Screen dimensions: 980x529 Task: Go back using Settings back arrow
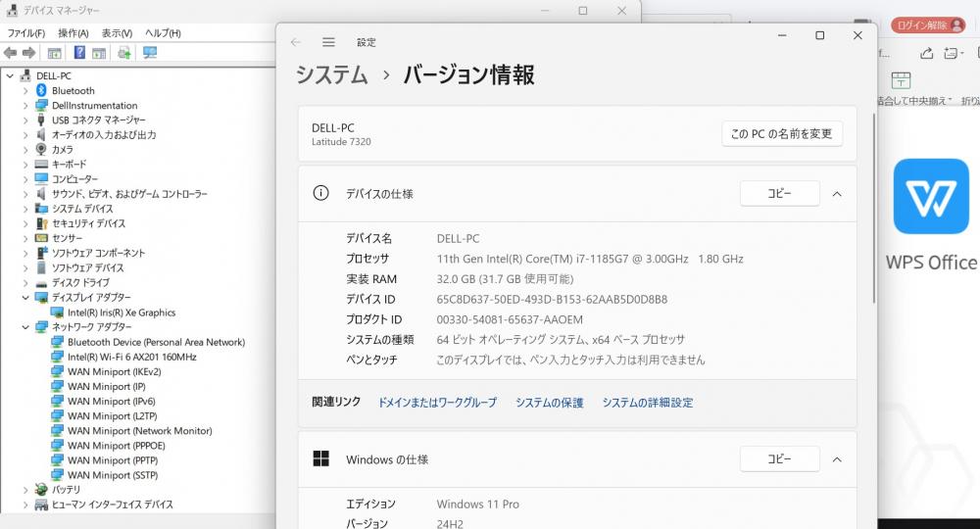tap(296, 42)
